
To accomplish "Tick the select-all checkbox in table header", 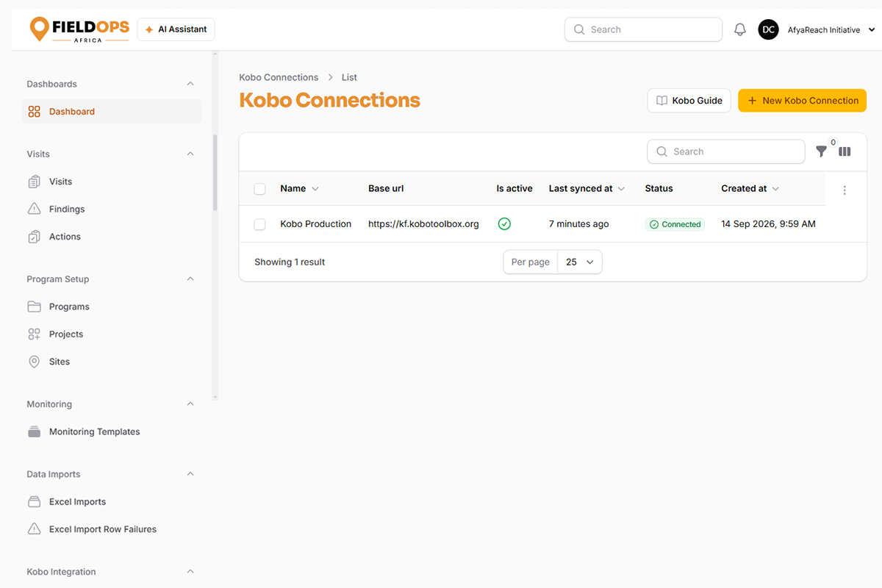I will (x=259, y=189).
